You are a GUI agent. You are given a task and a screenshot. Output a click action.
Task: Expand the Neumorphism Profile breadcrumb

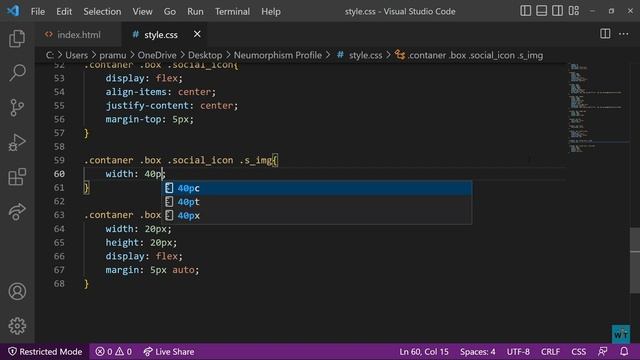(278, 55)
